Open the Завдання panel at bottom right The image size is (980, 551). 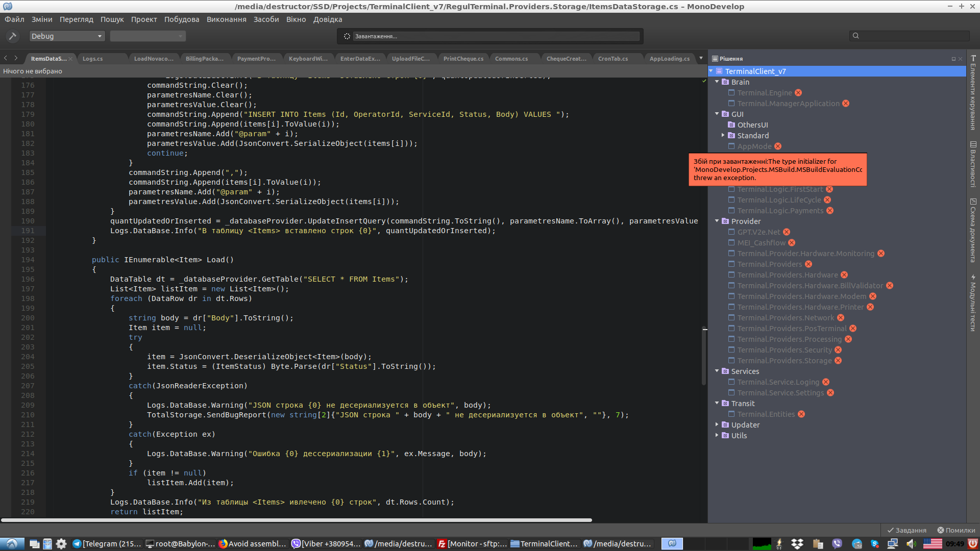coord(907,530)
